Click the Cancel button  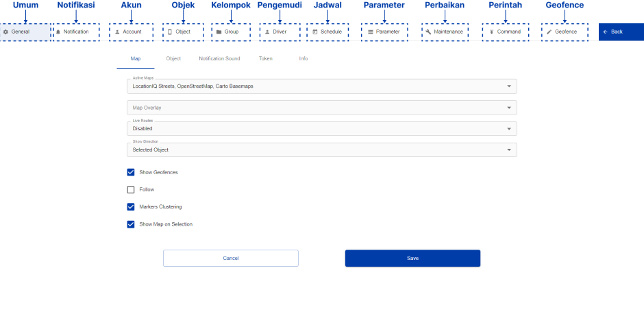[x=231, y=258]
